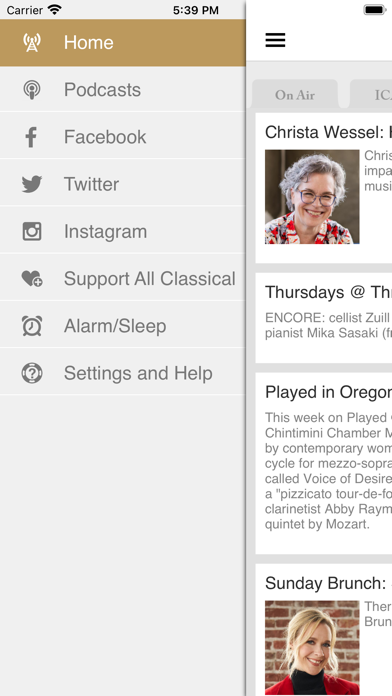Open Thursdays @ Three program title
The image size is (392, 696).
click(328, 292)
